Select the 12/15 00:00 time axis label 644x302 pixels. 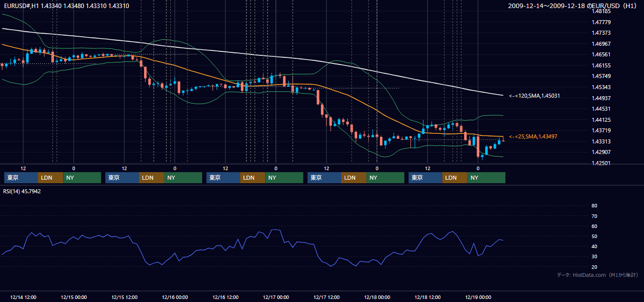coord(74,297)
